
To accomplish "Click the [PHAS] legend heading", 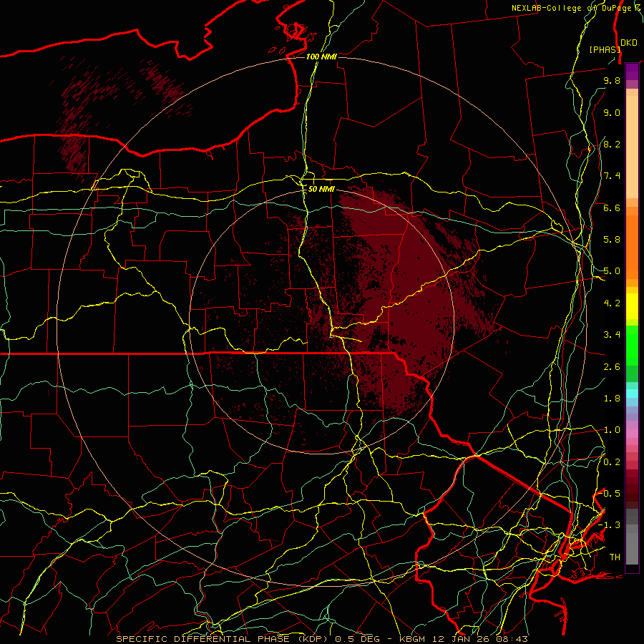I will [x=605, y=49].
